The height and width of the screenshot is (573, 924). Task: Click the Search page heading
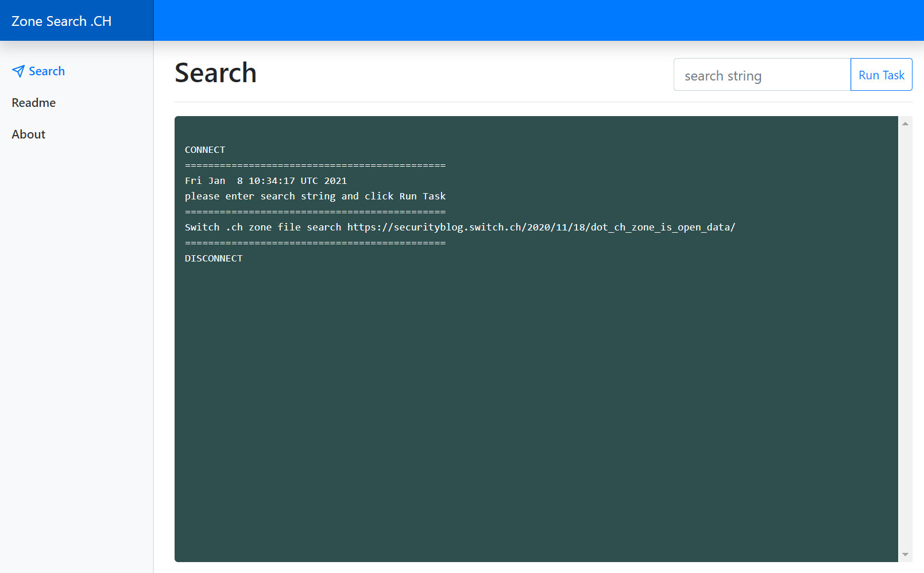point(215,73)
